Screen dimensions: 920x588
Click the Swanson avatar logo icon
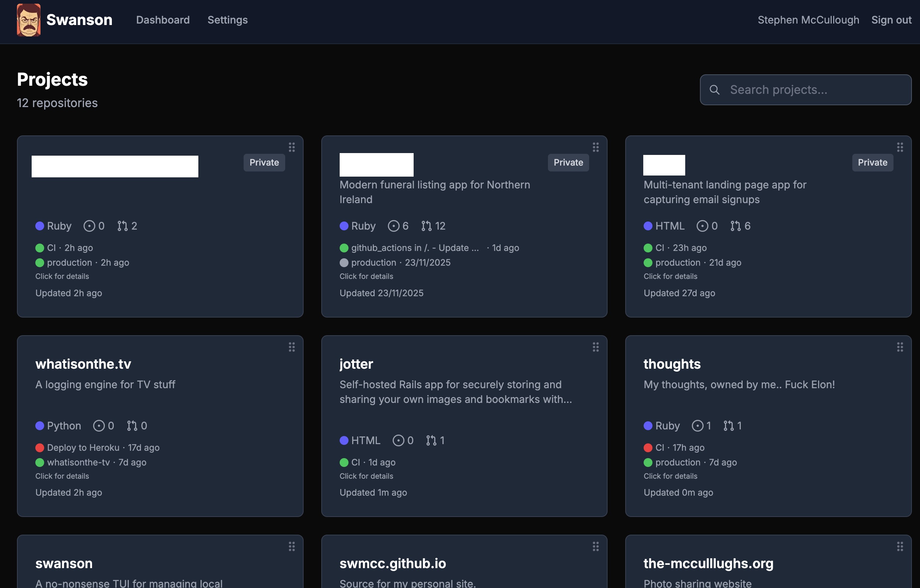tap(29, 20)
